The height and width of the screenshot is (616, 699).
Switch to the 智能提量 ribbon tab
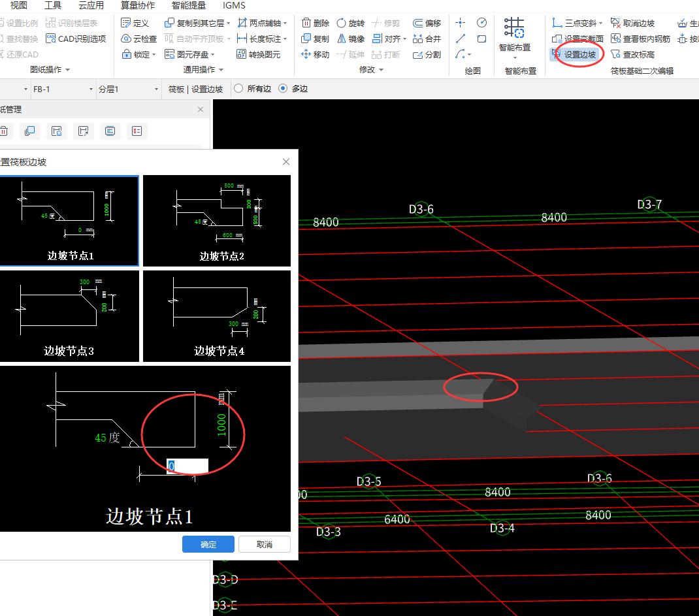click(x=189, y=5)
